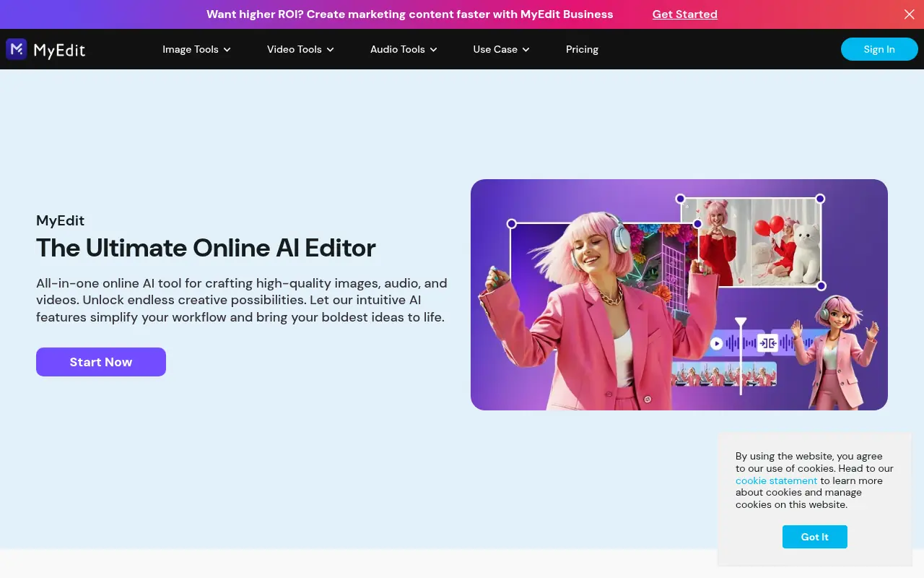This screenshot has width=924, height=578.
Task: Click the heading "The Ultimate Online AI Editor"
Action: click(206, 248)
